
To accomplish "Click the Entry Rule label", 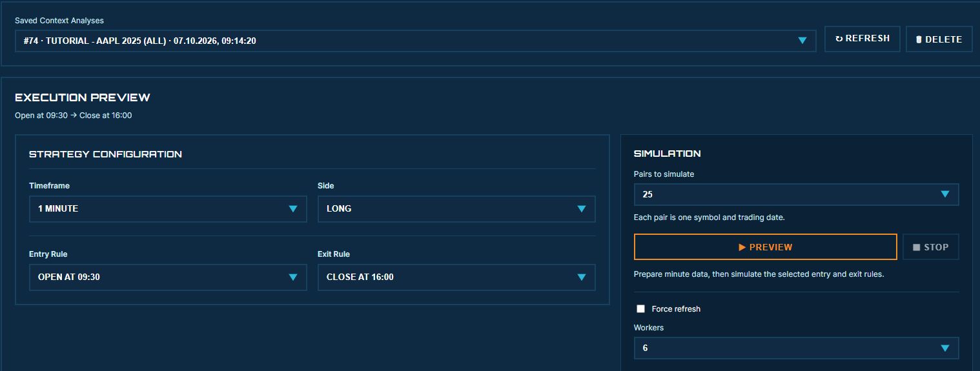I will point(48,254).
